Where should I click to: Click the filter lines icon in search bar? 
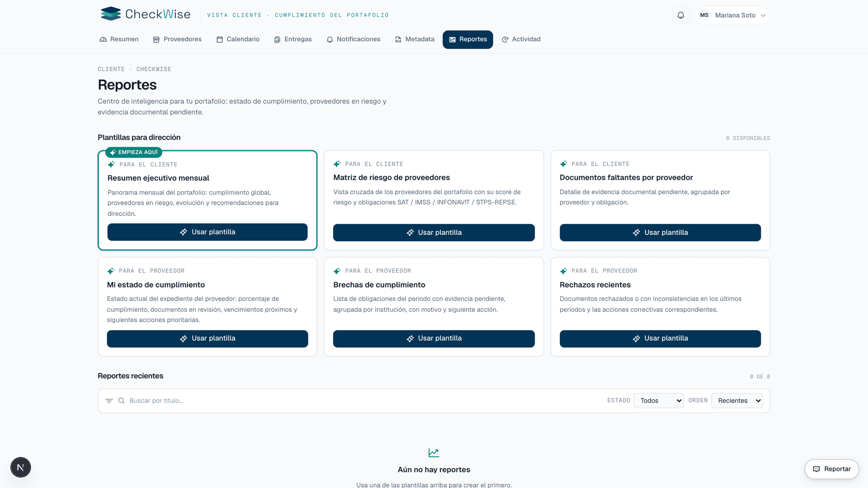[x=109, y=401]
